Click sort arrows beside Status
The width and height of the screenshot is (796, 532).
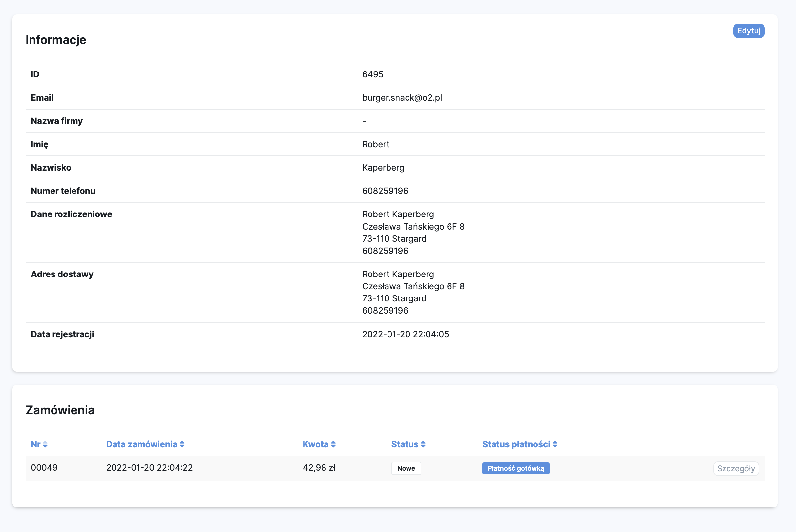423,444
